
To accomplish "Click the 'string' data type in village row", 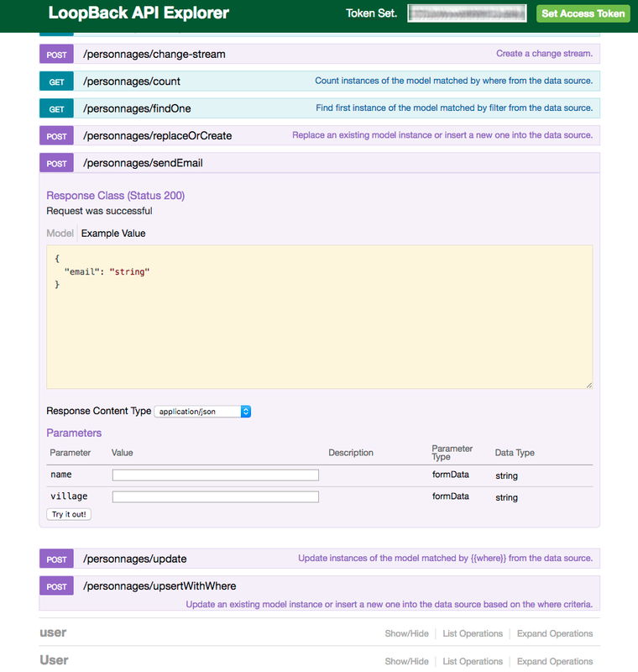I will coord(506,497).
